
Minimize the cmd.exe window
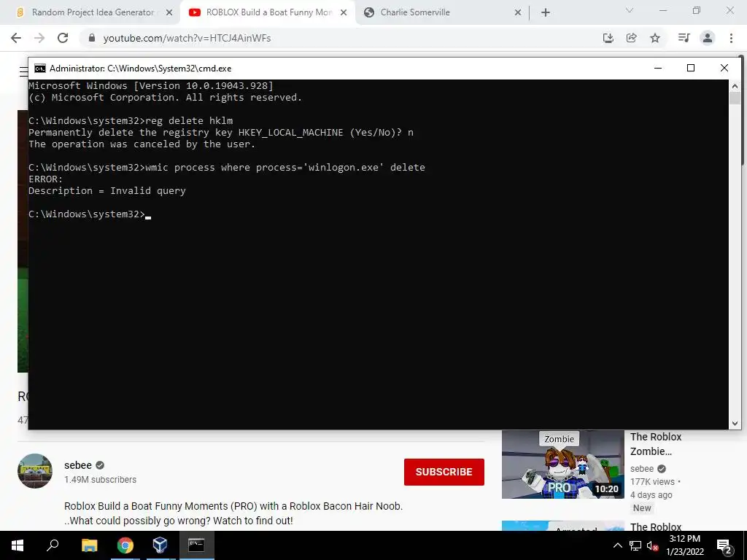(658, 68)
